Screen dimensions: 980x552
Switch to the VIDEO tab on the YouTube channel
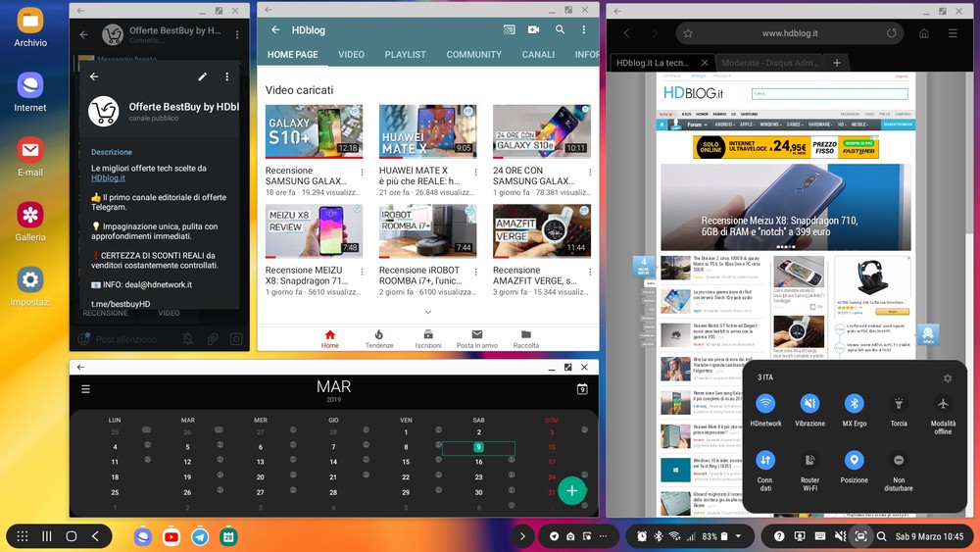click(x=351, y=54)
